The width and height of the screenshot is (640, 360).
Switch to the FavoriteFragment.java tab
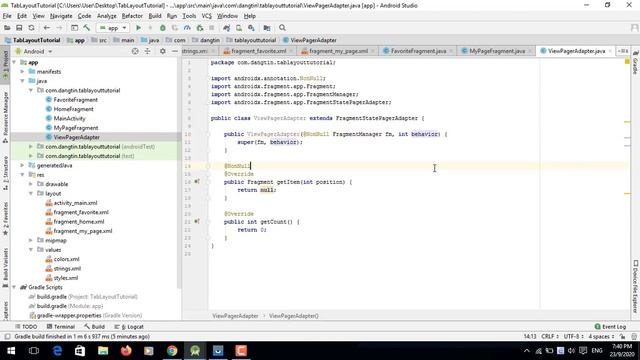click(x=418, y=51)
